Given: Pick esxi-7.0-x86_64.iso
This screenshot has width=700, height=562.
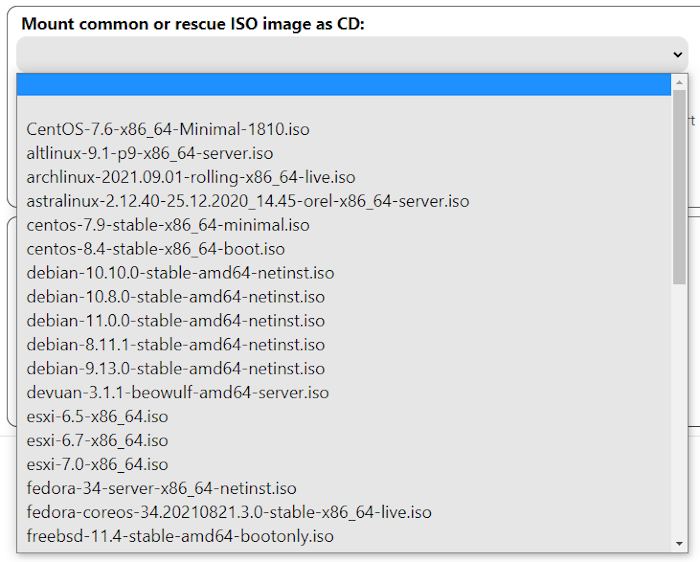Looking at the screenshot, I should tap(97, 465).
